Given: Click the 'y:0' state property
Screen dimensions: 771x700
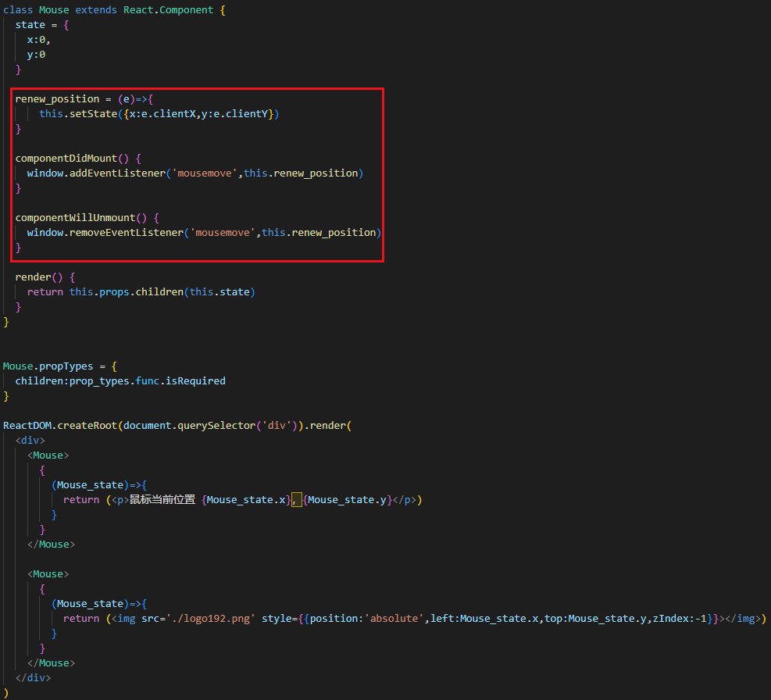Looking at the screenshot, I should [x=36, y=54].
